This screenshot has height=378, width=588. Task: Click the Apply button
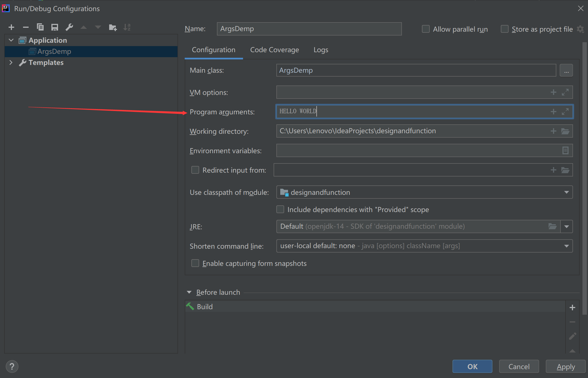click(566, 367)
